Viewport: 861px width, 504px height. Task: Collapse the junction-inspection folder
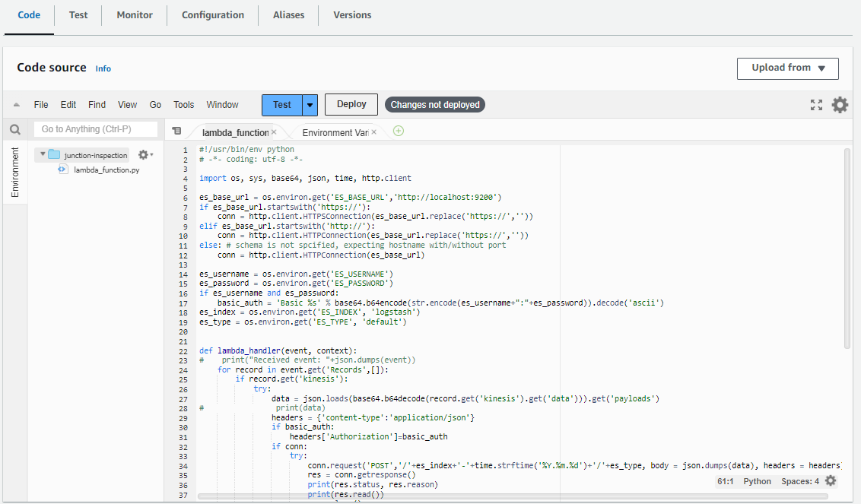[43, 154]
